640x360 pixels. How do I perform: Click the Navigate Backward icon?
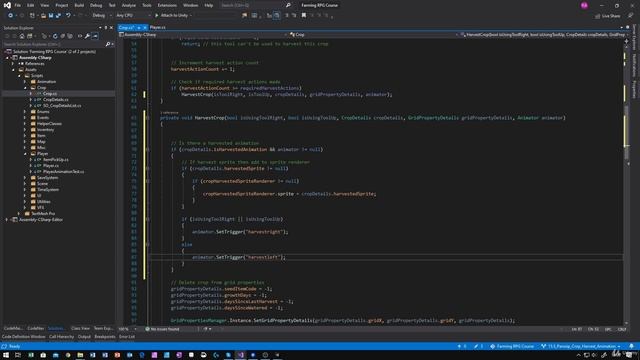pyautogui.click(x=10, y=16)
